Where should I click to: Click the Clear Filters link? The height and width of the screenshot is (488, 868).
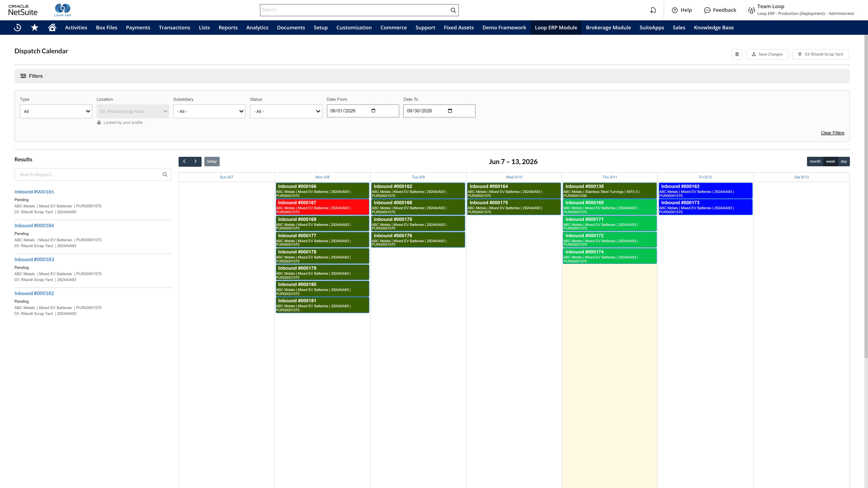click(x=833, y=133)
